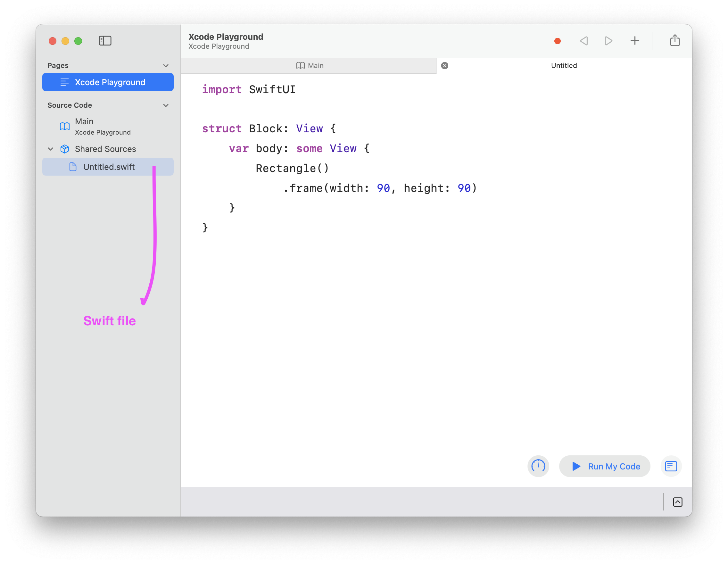This screenshot has height=564, width=728.
Task: Switch to the Untitled tab
Action: (564, 65)
